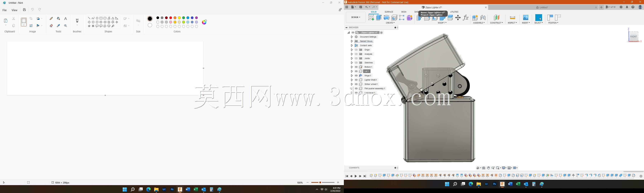644x193 pixels.
Task: Select the Fill bucket tool in Paint
Action: coord(59,18)
